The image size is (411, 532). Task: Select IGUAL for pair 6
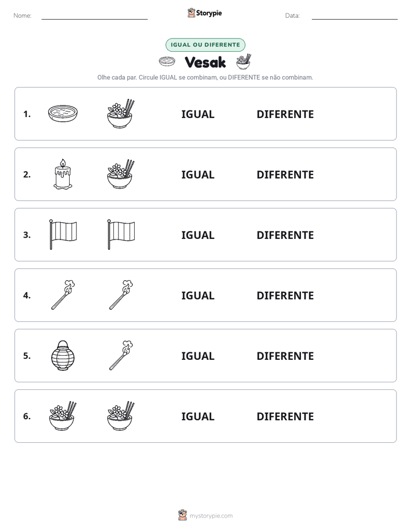[197, 416]
